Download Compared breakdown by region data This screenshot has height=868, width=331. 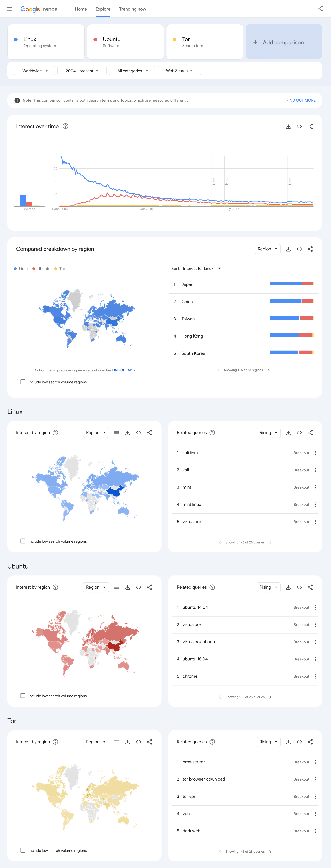pos(288,249)
